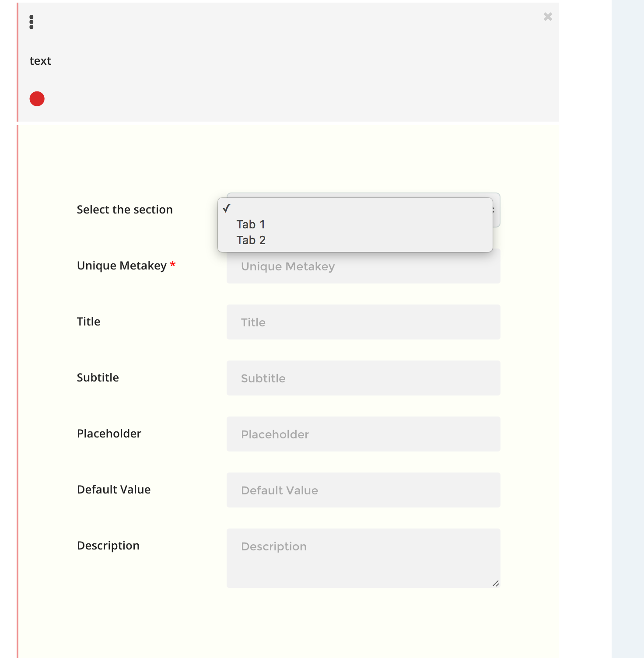Screen dimensions: 644x658
Task: Click into the Subtitle input field
Action: [x=363, y=378]
